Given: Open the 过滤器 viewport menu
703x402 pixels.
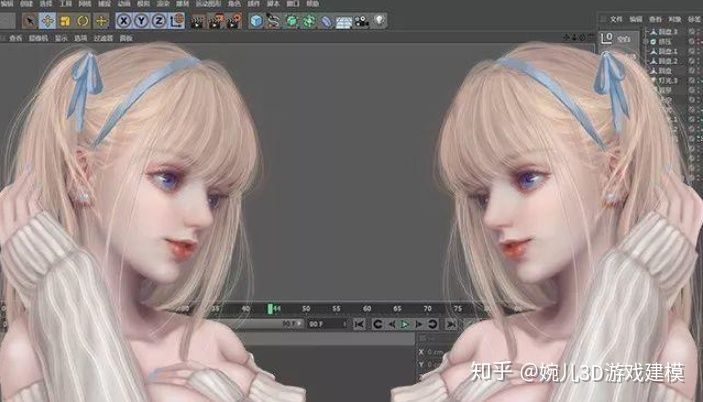Looking at the screenshot, I should [103, 39].
